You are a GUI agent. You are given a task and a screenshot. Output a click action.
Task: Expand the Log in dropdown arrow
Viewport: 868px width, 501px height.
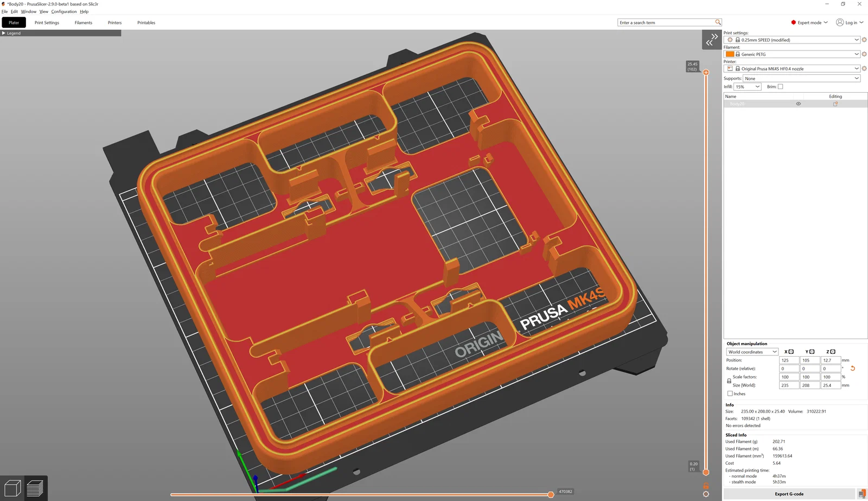(x=861, y=22)
